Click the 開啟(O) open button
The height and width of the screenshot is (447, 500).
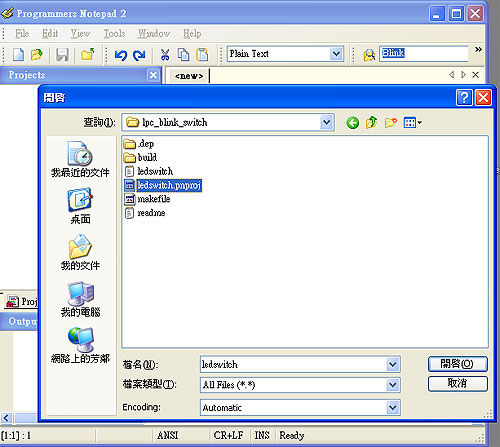[458, 364]
